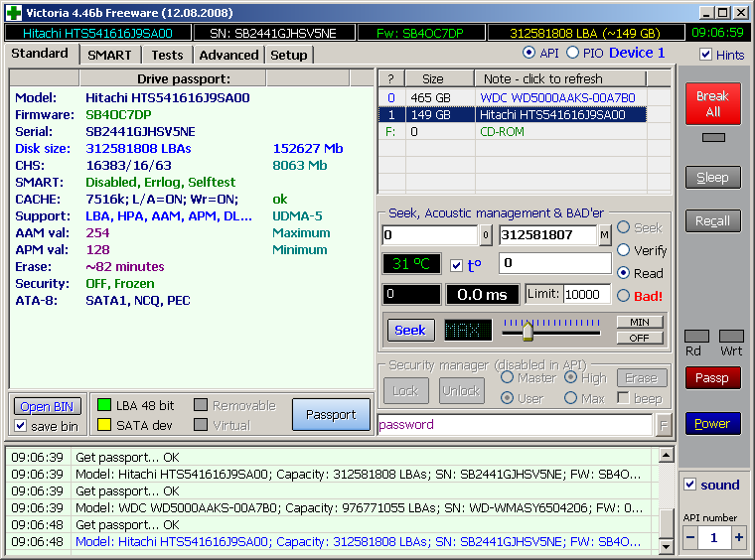The image size is (755, 560).
Task: Click the small 0 button beside start LBA
Action: [486, 235]
